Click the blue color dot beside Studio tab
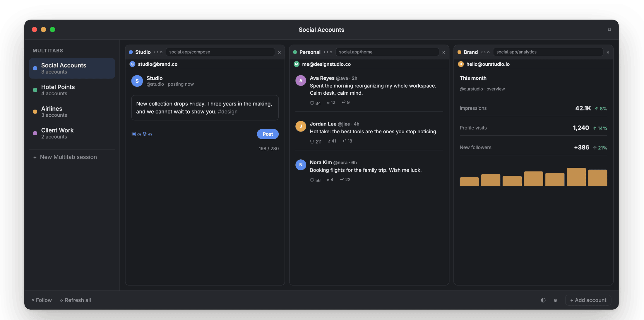The width and height of the screenshot is (644, 320). (x=131, y=52)
